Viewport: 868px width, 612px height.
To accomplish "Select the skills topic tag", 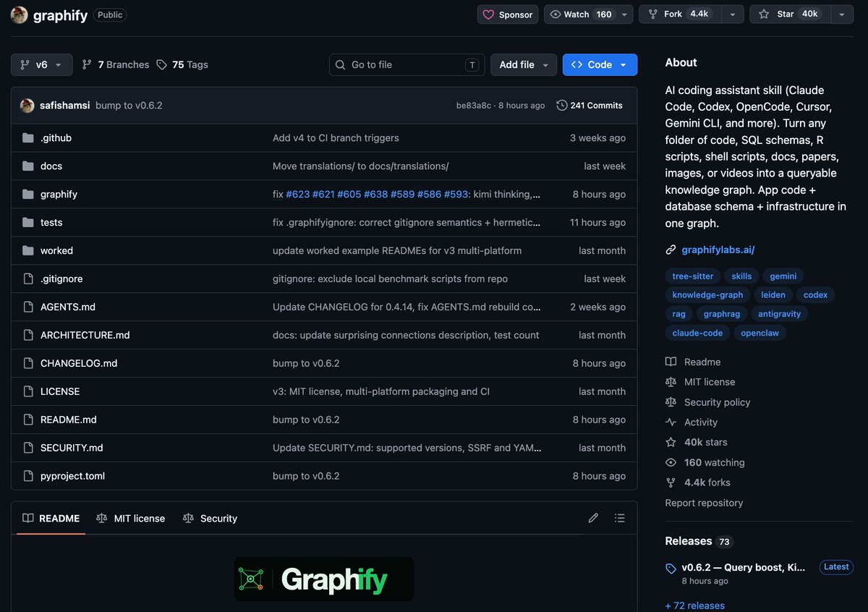I will (x=741, y=276).
